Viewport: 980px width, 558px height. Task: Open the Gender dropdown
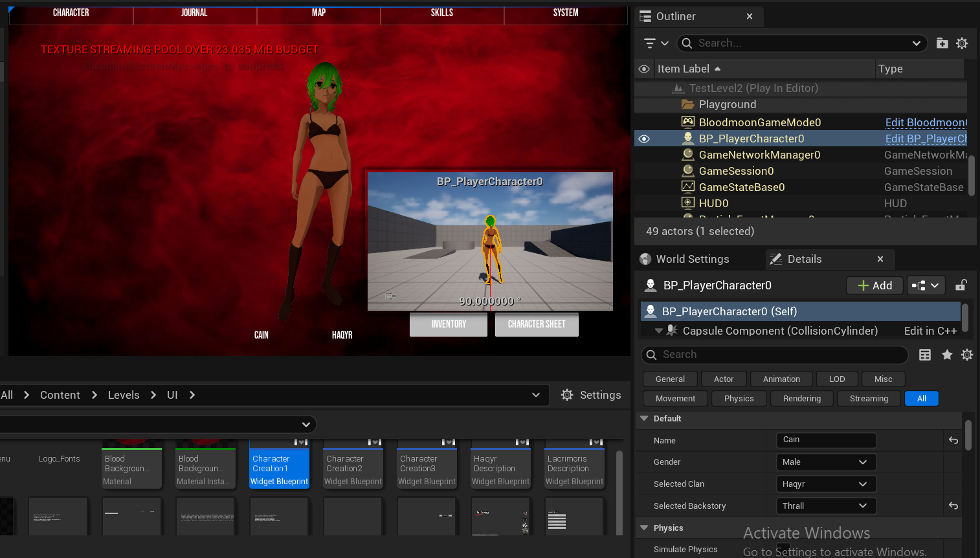[x=825, y=462]
